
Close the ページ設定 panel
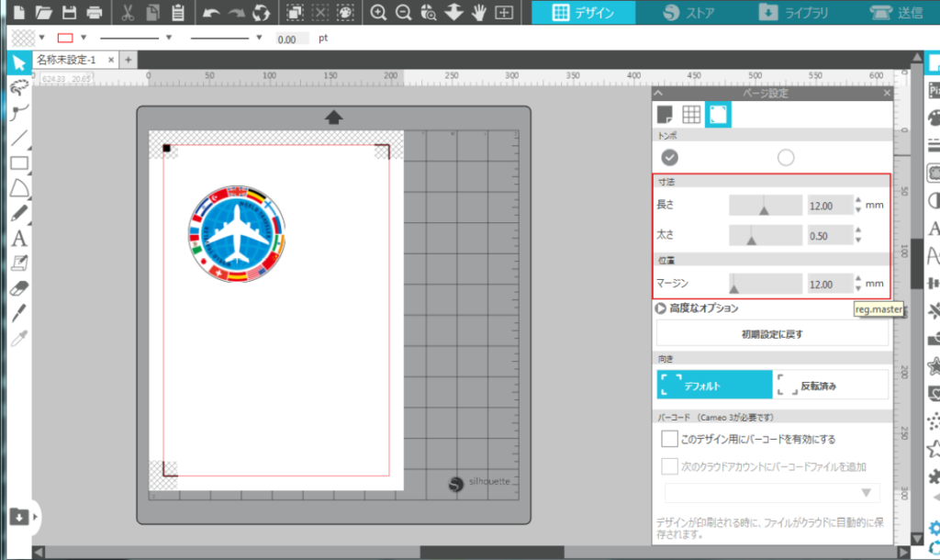click(x=887, y=93)
